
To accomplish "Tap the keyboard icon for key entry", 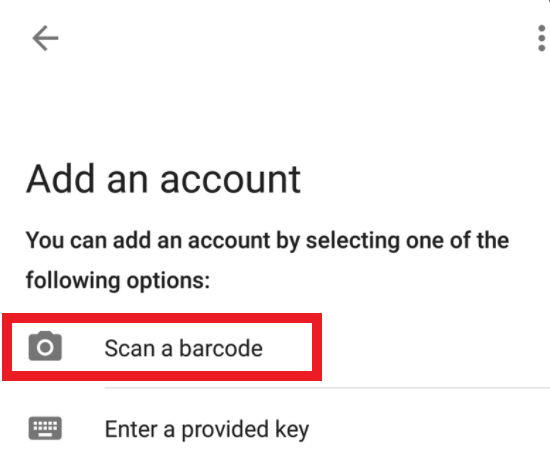I will pyautogui.click(x=45, y=428).
